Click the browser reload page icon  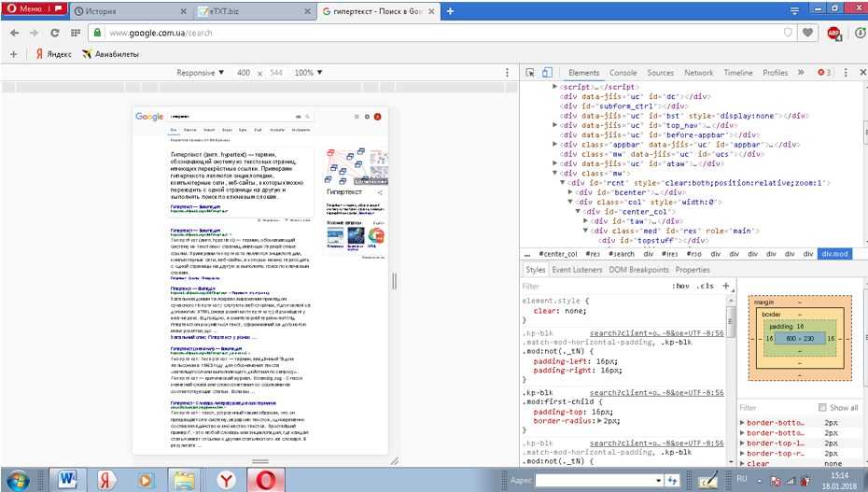(55, 33)
